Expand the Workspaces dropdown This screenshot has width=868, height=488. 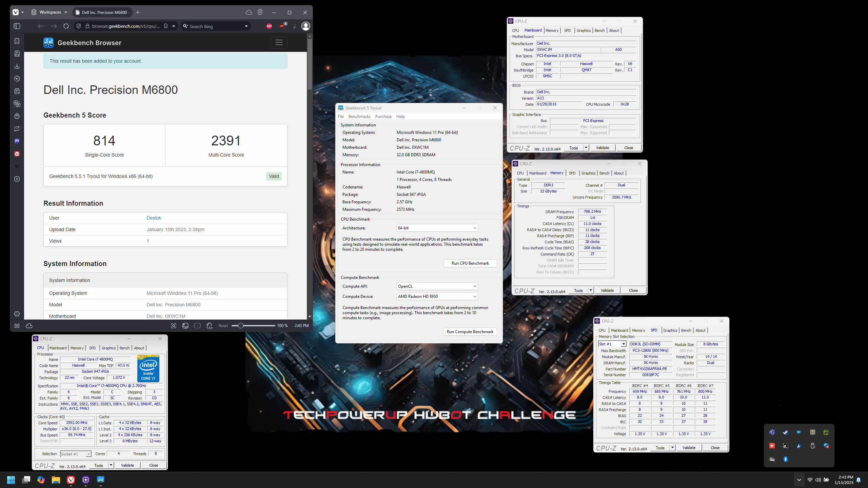tap(50, 12)
